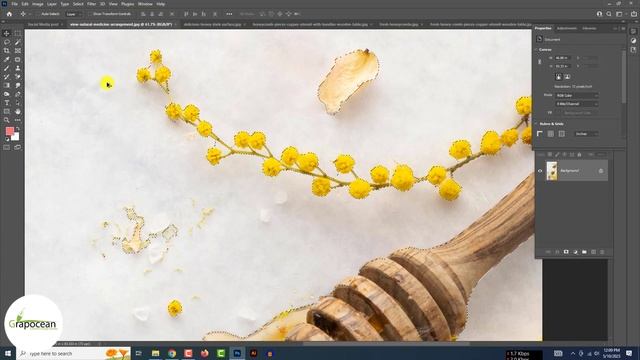Open the 8 Bits/Channel dropdown
The height and width of the screenshot is (360, 640).
[x=577, y=104]
